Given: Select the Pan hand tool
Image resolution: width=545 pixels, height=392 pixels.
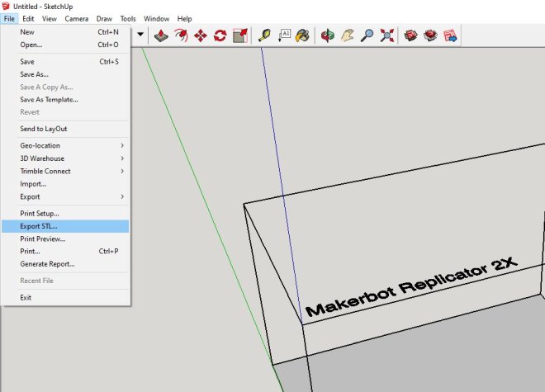Looking at the screenshot, I should (x=347, y=35).
